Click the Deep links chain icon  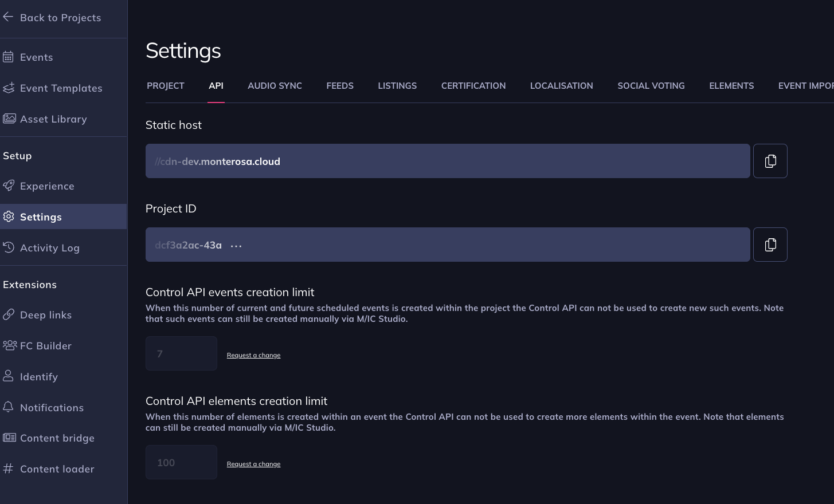tap(9, 314)
